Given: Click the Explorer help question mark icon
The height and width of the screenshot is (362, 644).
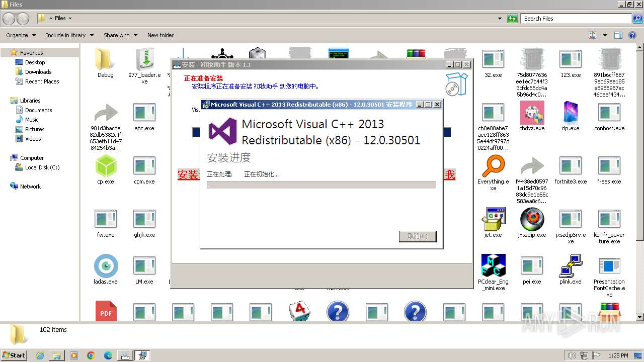Looking at the screenshot, I should click(x=633, y=35).
